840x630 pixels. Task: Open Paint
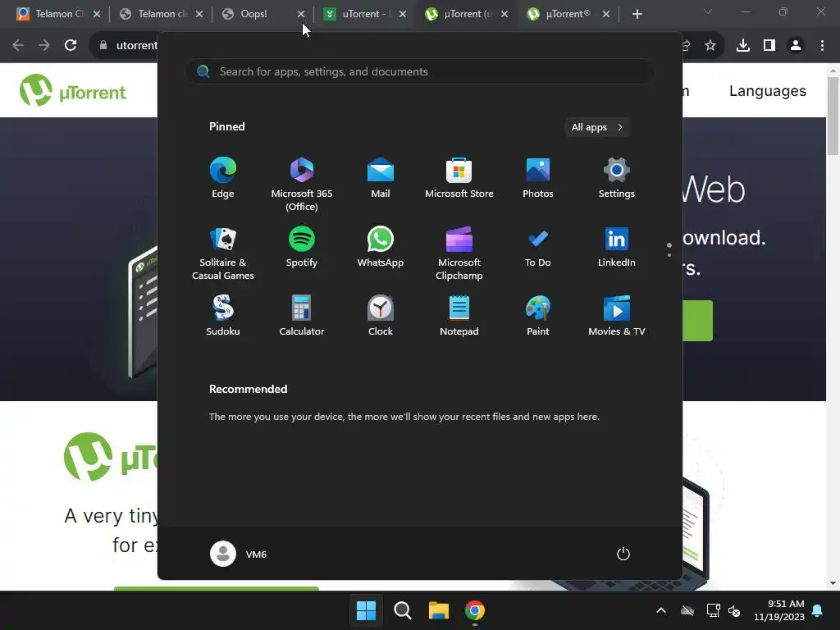pyautogui.click(x=538, y=316)
